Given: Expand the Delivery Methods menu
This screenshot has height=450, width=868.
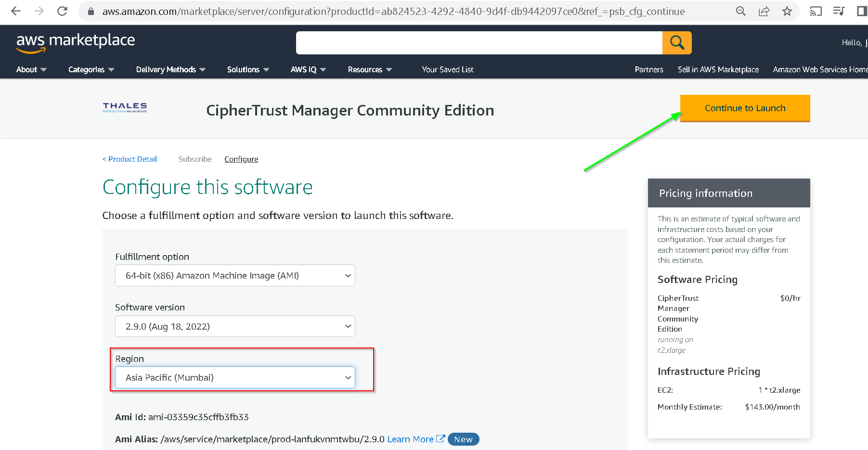Looking at the screenshot, I should click(171, 69).
